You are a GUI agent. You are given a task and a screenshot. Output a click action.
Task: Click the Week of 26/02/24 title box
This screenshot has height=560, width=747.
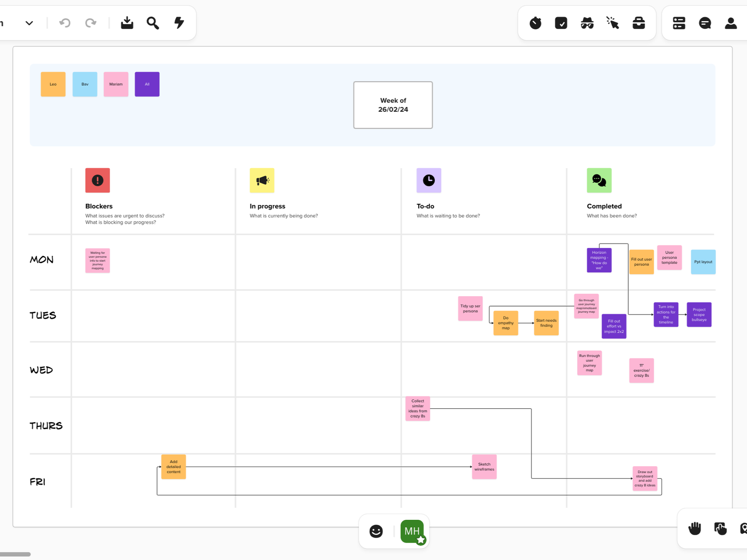point(393,105)
